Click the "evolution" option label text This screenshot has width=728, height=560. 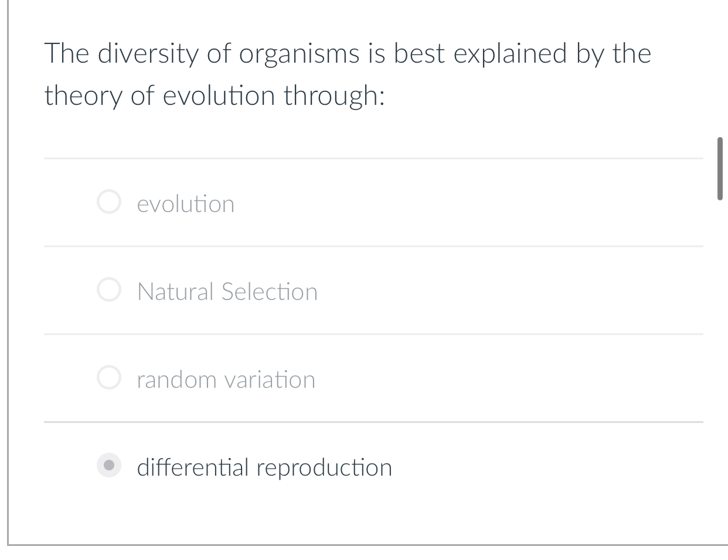click(x=185, y=204)
